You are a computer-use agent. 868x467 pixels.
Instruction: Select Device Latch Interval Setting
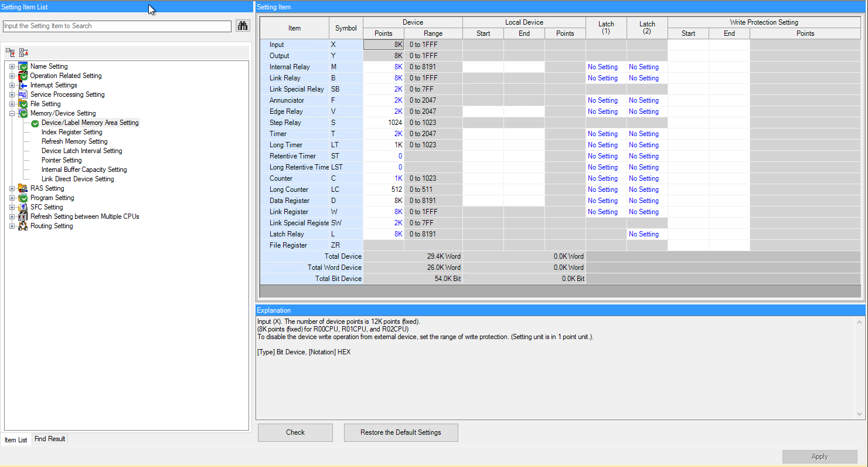82,151
